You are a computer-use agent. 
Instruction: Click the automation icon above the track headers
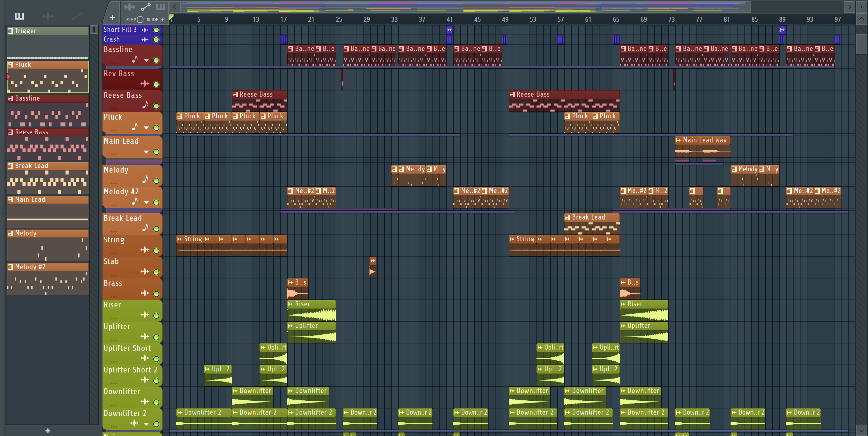click(x=146, y=7)
